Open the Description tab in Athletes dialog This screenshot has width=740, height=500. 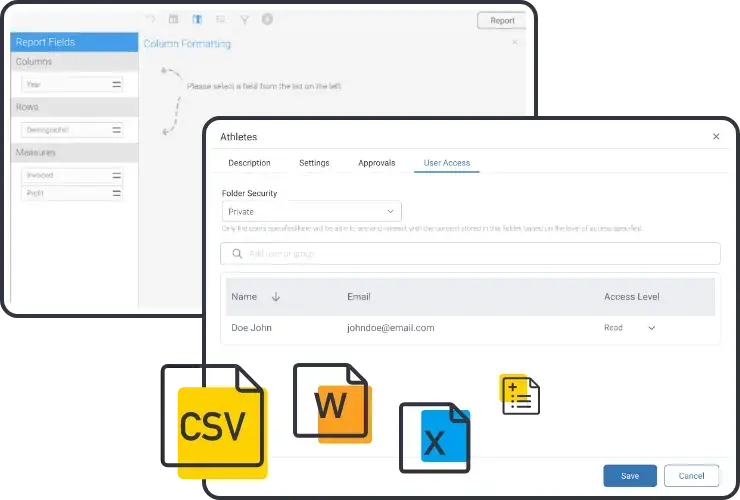coord(249,163)
